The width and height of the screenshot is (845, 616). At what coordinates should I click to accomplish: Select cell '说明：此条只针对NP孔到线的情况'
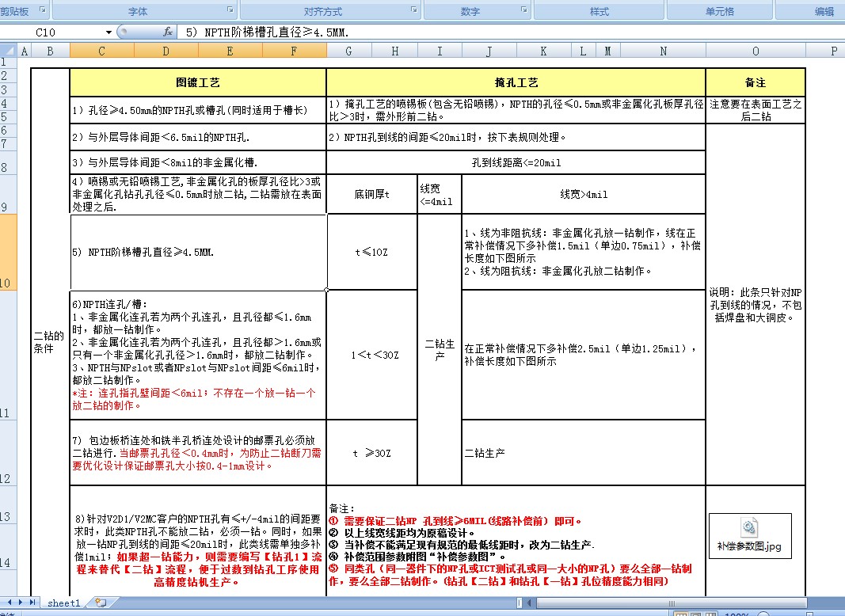pos(756,305)
